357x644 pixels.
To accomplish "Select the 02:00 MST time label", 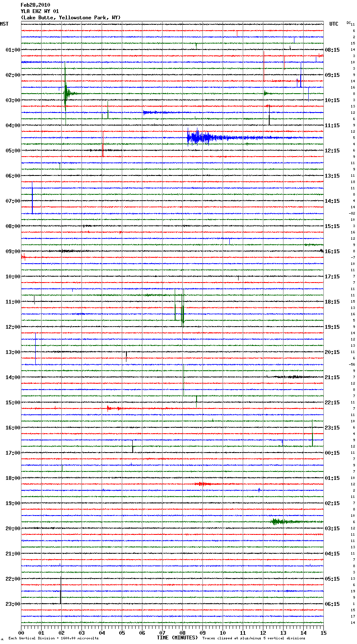I will point(13,75).
